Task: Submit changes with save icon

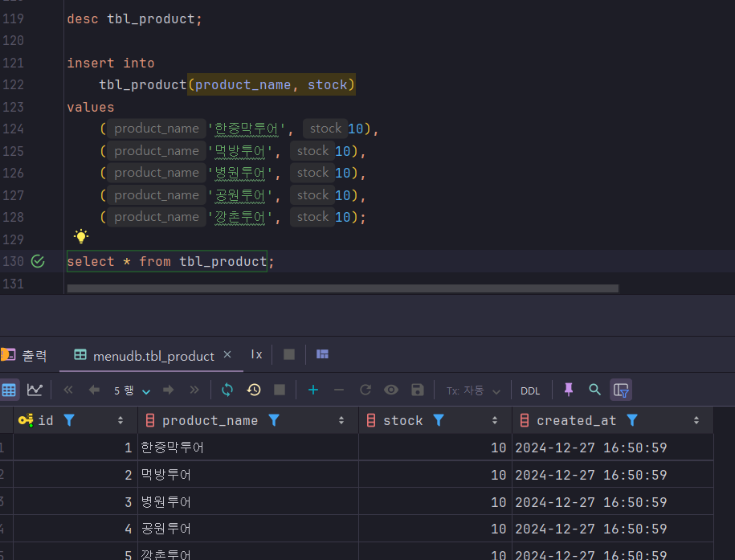Action: coord(417,390)
